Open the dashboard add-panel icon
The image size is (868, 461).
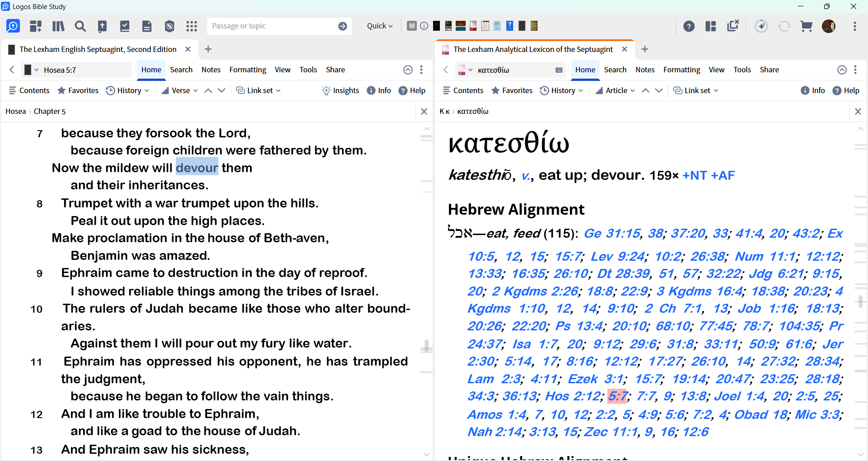click(x=36, y=26)
